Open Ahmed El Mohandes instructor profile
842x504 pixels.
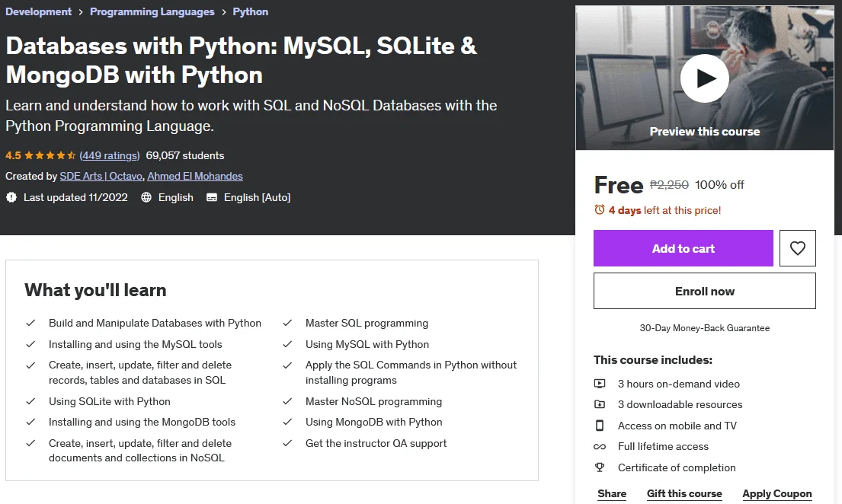coord(195,176)
